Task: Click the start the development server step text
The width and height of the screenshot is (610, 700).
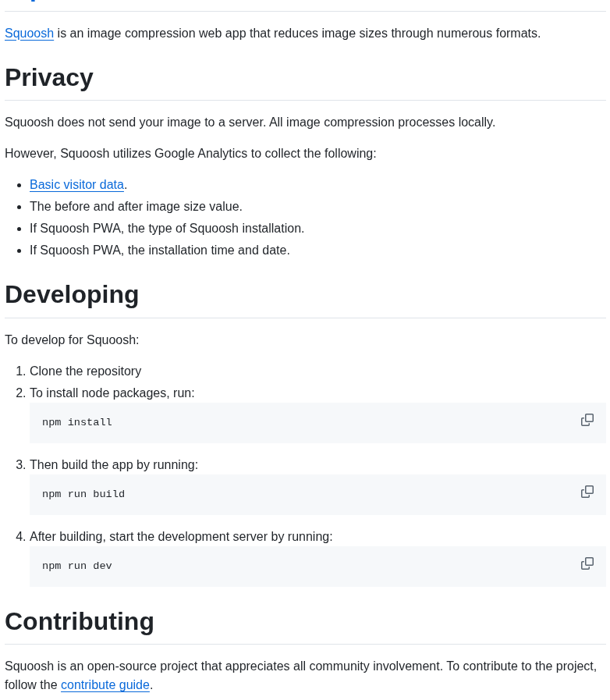Action: [x=181, y=536]
